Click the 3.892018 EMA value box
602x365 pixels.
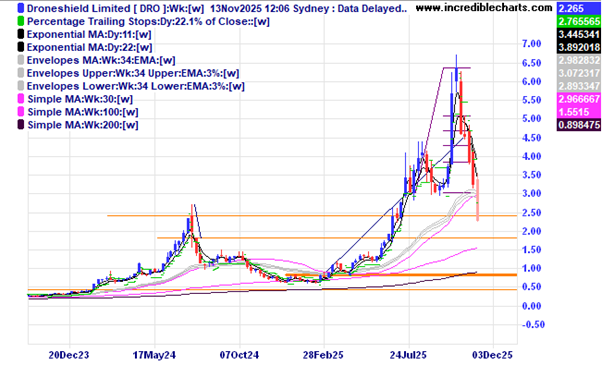tap(579, 47)
